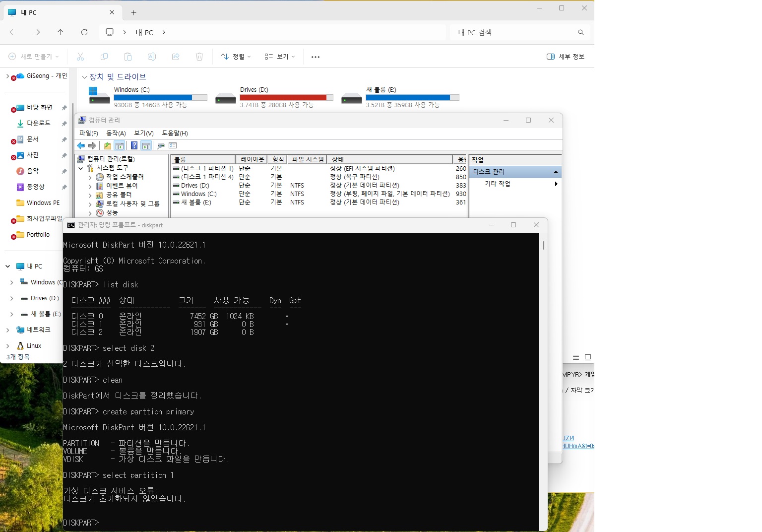Click the 기타 작업 item in actions pane
This screenshot has width=762, height=532.
click(x=498, y=184)
